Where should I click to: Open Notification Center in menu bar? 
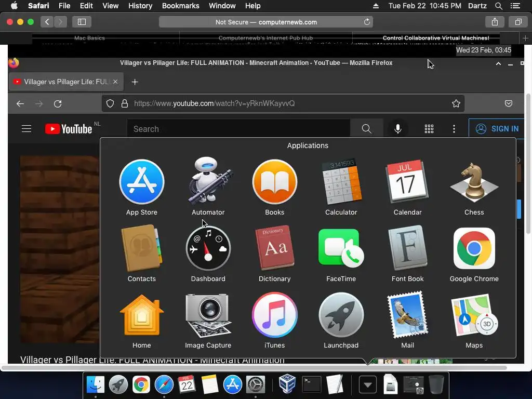pyautogui.click(x=515, y=6)
